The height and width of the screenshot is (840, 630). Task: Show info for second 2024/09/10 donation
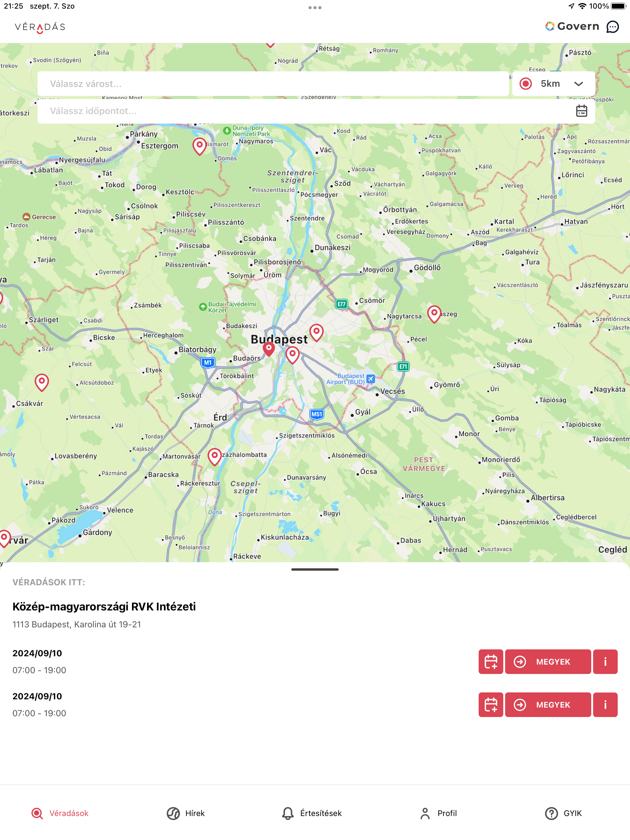[x=605, y=704]
